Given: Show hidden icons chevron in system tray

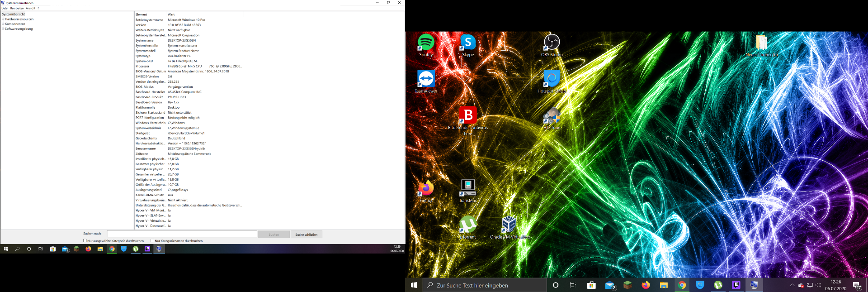Looking at the screenshot, I should tap(792, 285).
